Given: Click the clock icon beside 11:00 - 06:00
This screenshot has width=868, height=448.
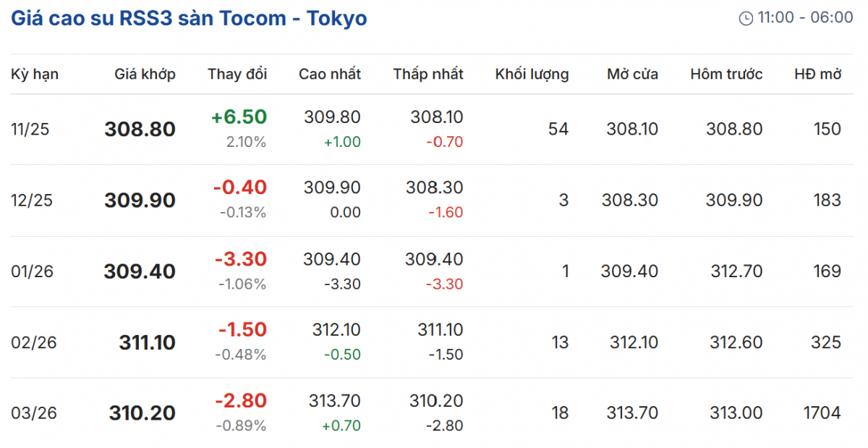Looking at the screenshot, I should (x=746, y=19).
